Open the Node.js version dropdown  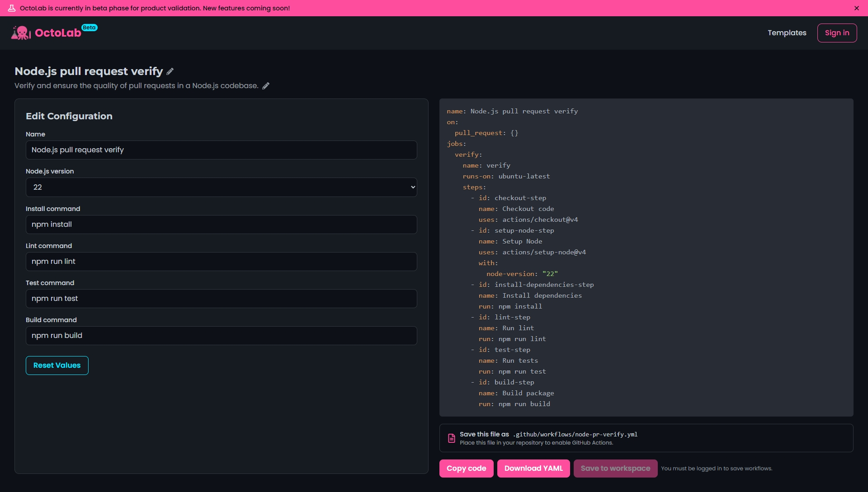point(221,187)
